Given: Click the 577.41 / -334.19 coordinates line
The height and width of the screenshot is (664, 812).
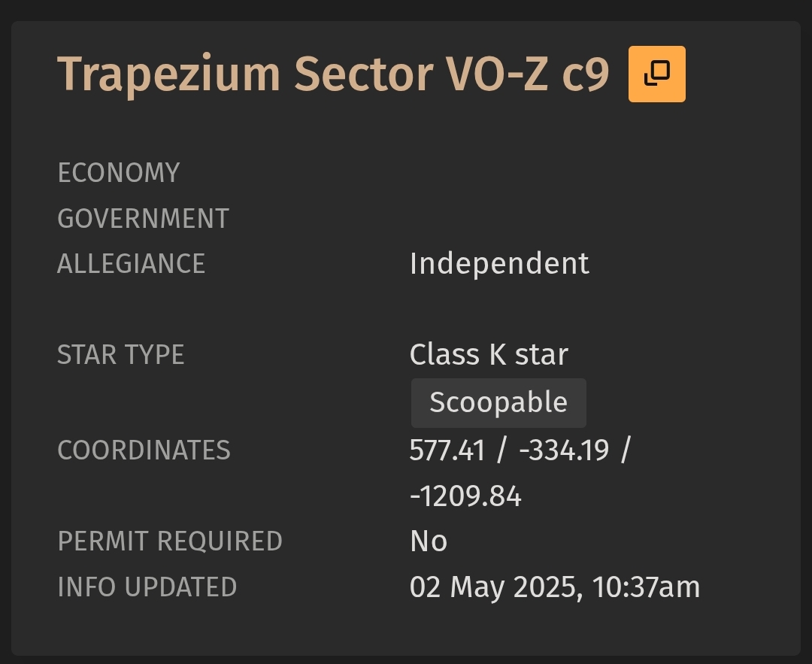Looking at the screenshot, I should (520, 450).
